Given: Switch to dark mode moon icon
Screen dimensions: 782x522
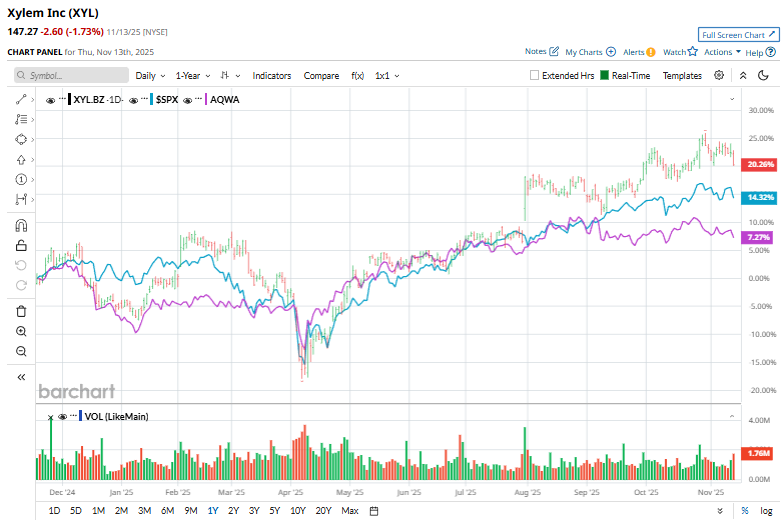Looking at the screenshot, I should (763, 75).
